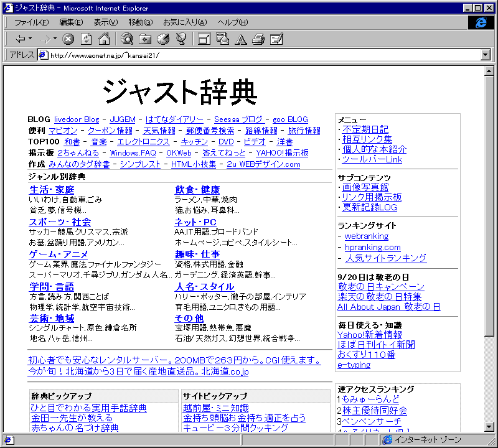Click the Forward arrow toolbar button

[x=45, y=39]
